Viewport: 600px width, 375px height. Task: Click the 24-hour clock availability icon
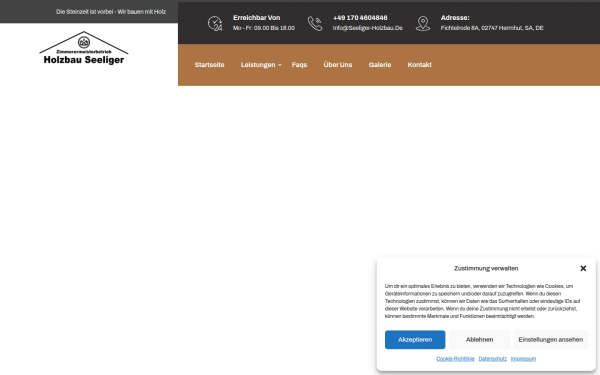click(215, 23)
